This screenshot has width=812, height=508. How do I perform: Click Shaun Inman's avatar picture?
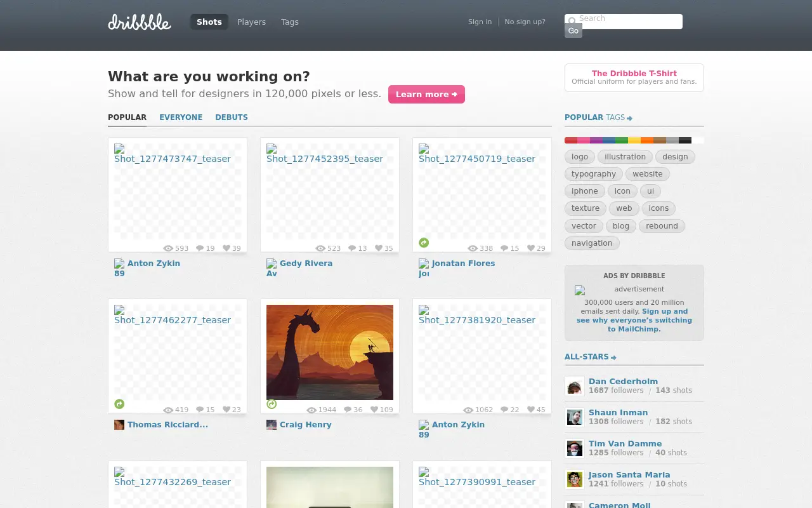tap(575, 417)
